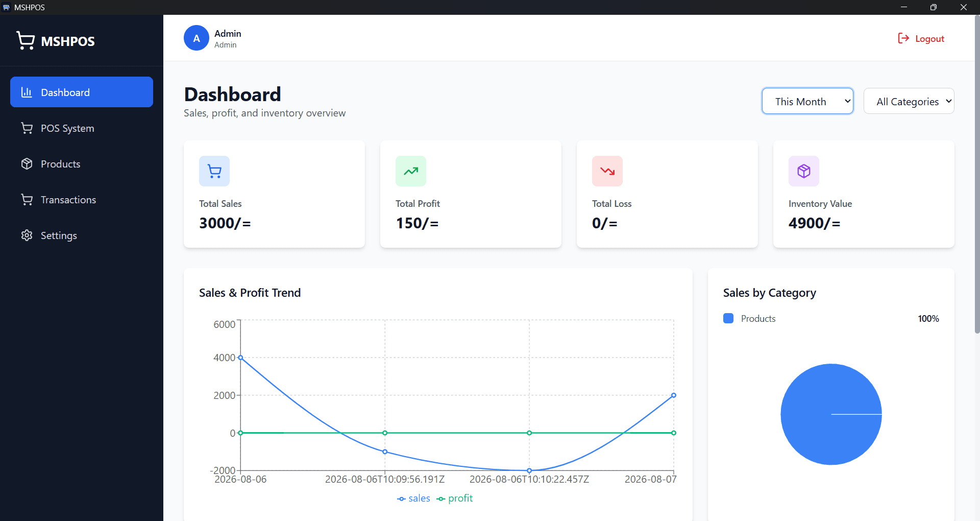Click the Total Profit trending-up icon
Image resolution: width=980 pixels, height=521 pixels.
411,171
